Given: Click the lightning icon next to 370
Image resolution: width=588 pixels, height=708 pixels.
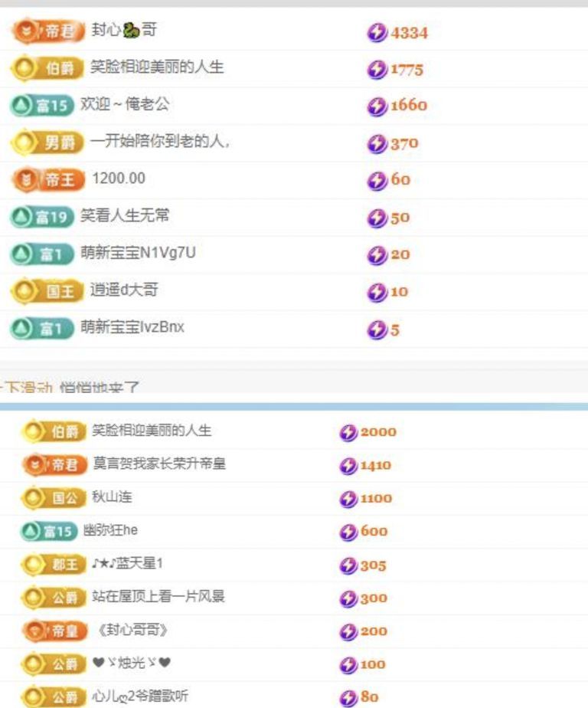Looking at the screenshot, I should coord(377,144).
